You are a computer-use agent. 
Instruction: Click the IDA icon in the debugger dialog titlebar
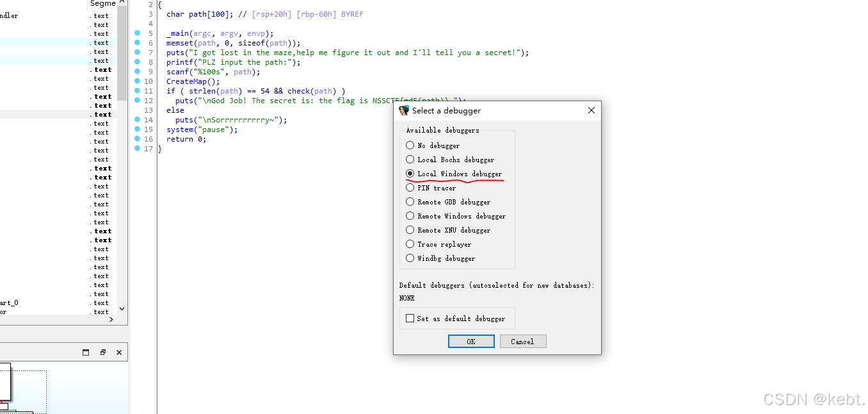(404, 110)
